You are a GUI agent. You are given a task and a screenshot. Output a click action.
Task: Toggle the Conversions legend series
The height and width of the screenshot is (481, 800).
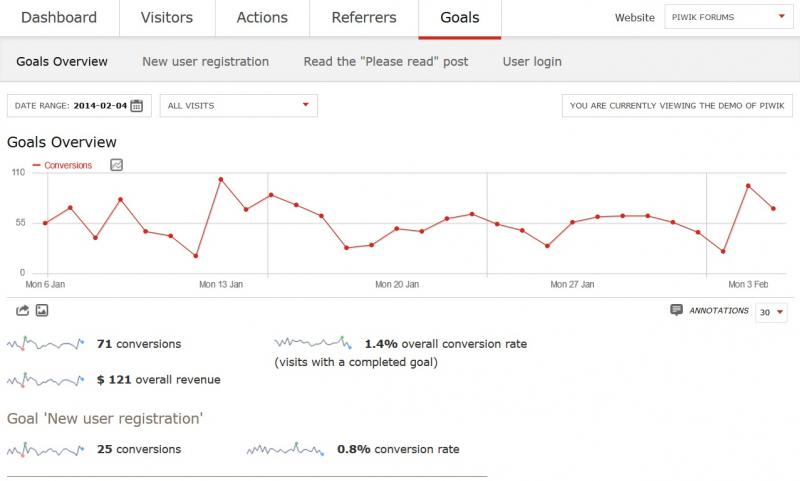[x=62, y=165]
